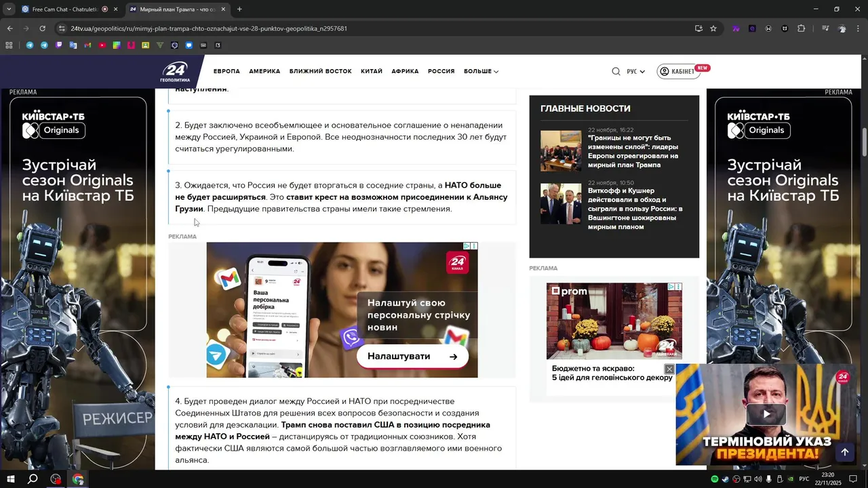Open the Виткофф и Кушнер news headline
Screen dimensions: 868x488
(635, 209)
